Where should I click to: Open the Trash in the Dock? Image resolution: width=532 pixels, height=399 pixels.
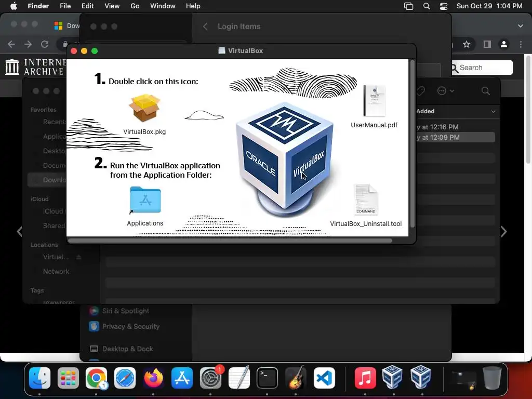coord(492,378)
